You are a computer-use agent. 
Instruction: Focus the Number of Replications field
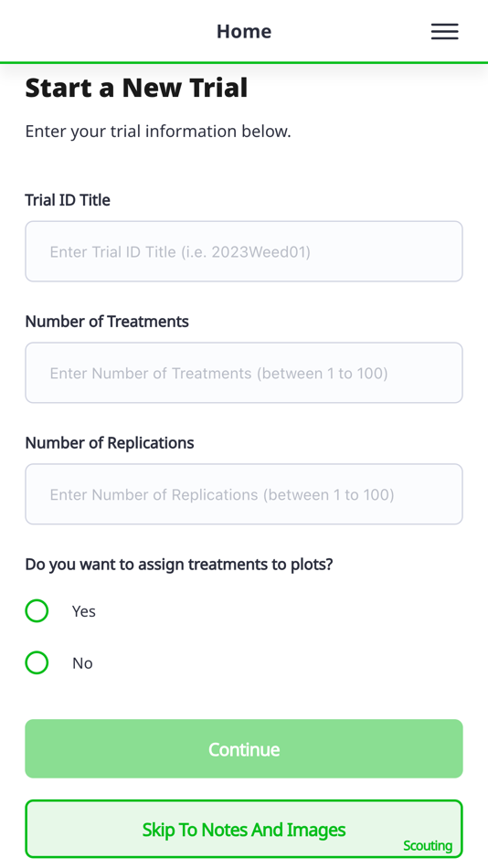244,493
